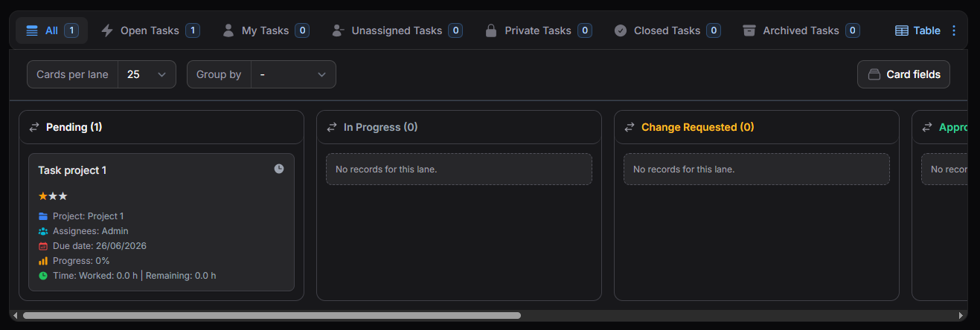Set priority to the third star

(63, 196)
